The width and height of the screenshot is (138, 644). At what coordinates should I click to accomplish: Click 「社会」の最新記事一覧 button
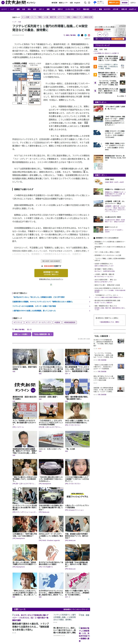pos(43,334)
